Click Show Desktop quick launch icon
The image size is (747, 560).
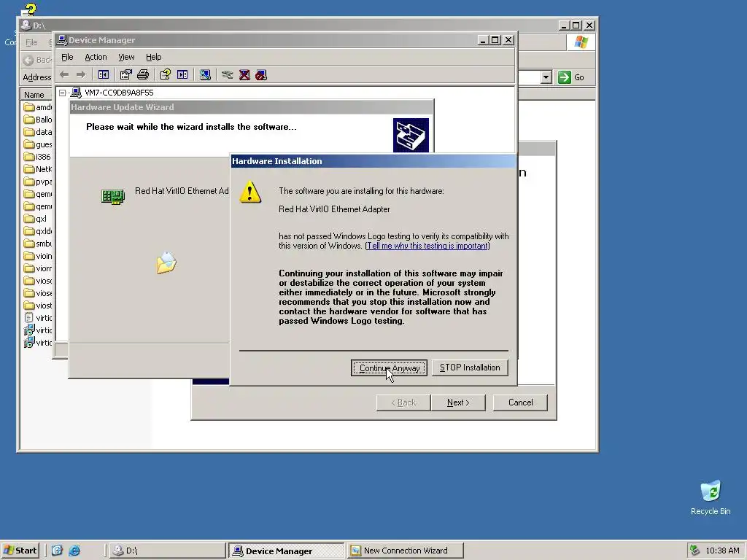coord(57,551)
